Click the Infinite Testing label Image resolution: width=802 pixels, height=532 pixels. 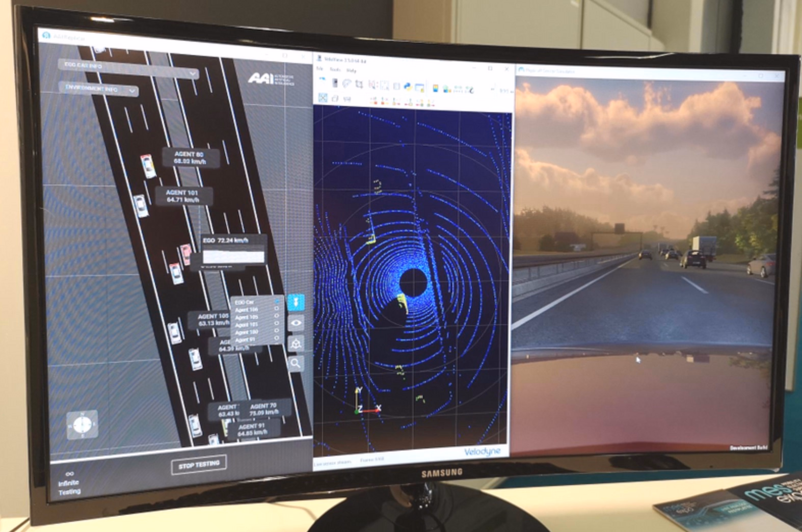pyautogui.click(x=69, y=487)
